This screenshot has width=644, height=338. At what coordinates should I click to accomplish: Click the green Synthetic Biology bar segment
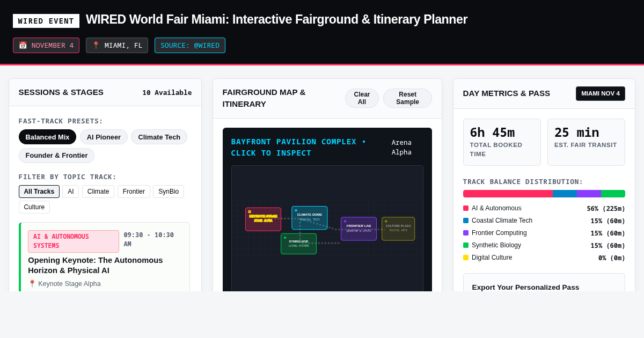click(613, 194)
